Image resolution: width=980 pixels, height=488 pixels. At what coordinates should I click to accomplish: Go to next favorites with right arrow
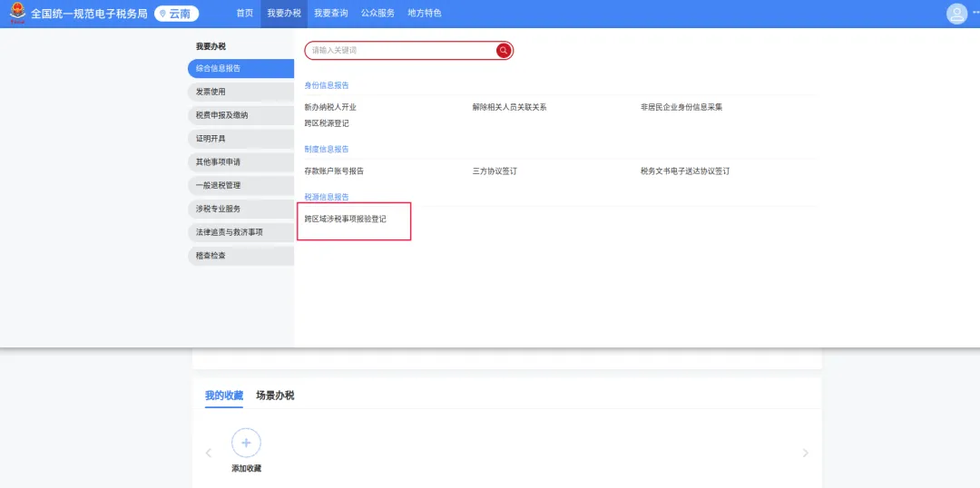click(805, 453)
